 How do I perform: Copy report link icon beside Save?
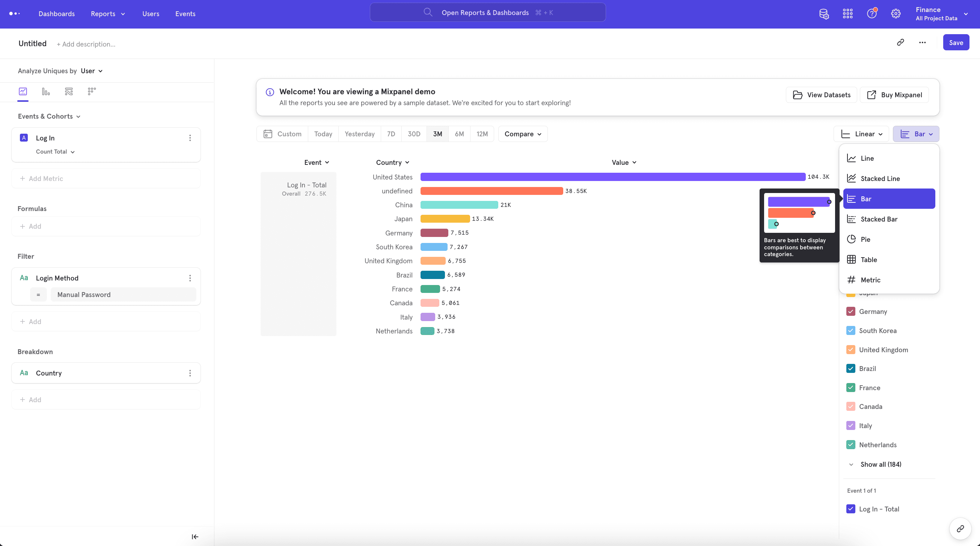900,42
